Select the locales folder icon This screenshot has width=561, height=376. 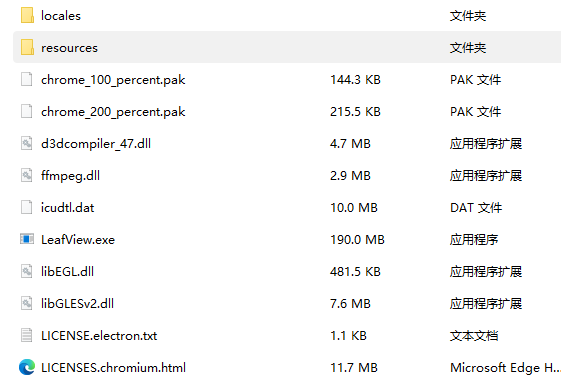pos(27,15)
